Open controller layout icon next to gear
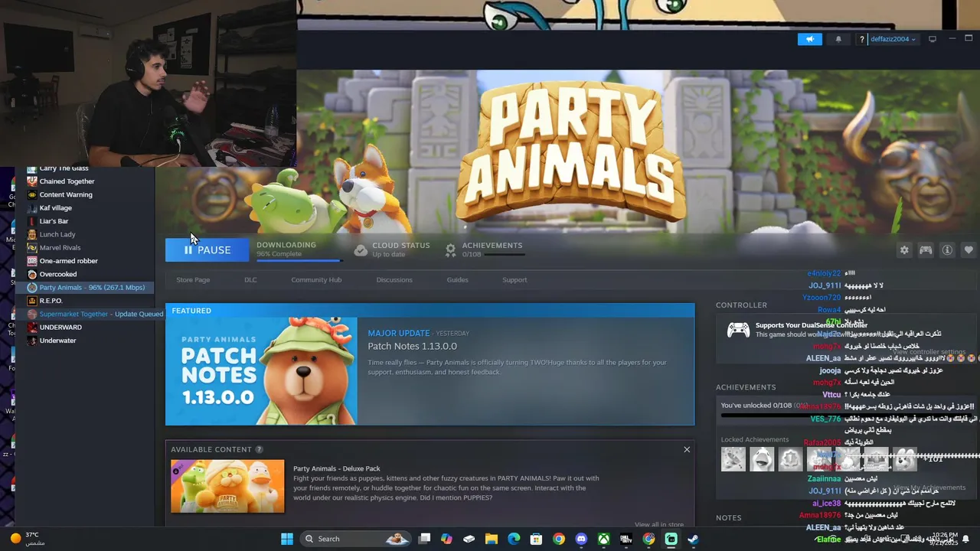Screen dimensions: 980x551 pyautogui.click(x=926, y=250)
